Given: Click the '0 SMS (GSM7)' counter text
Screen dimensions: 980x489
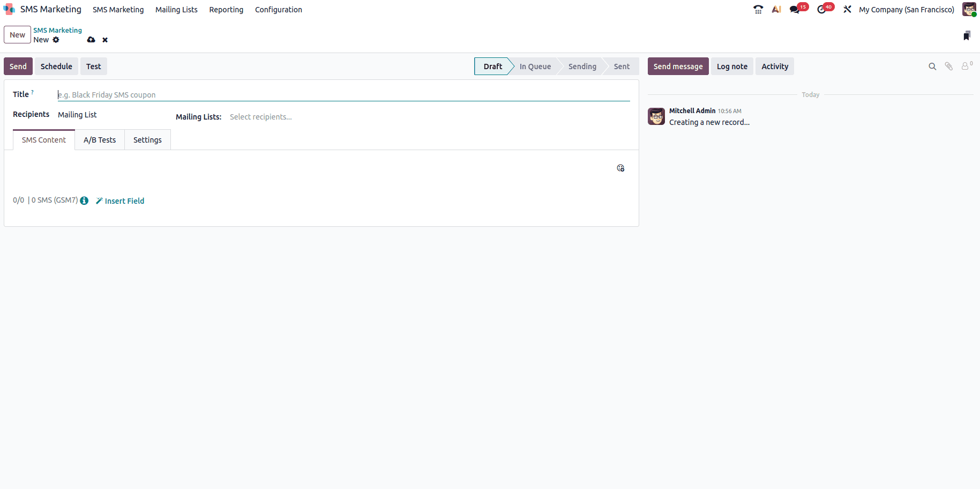Looking at the screenshot, I should click(x=55, y=200).
